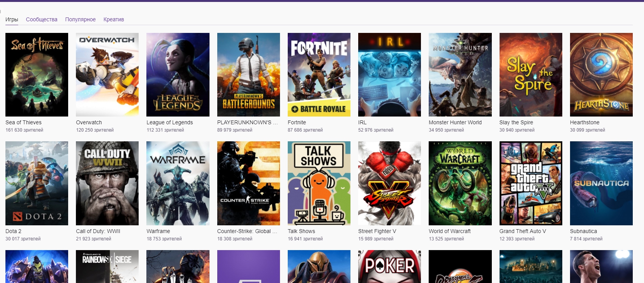The width and height of the screenshot is (644, 283).
Task: Open the IRL category cover
Action: point(390,75)
